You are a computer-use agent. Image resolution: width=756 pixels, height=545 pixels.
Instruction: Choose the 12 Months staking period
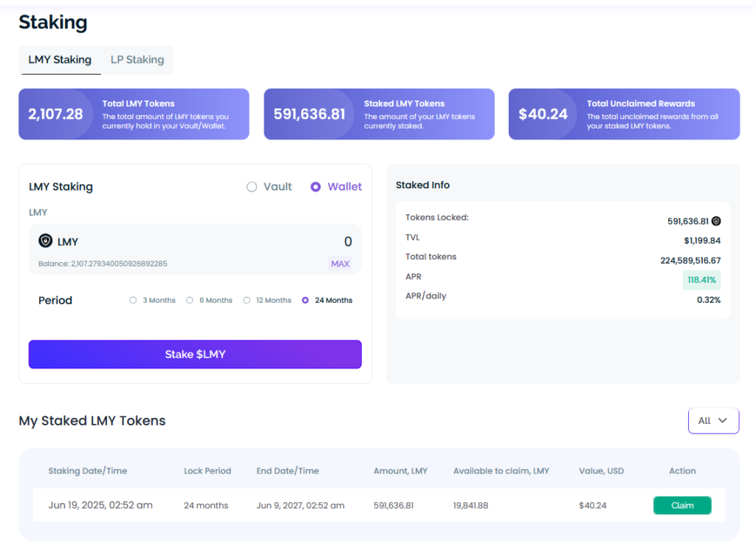coord(247,301)
